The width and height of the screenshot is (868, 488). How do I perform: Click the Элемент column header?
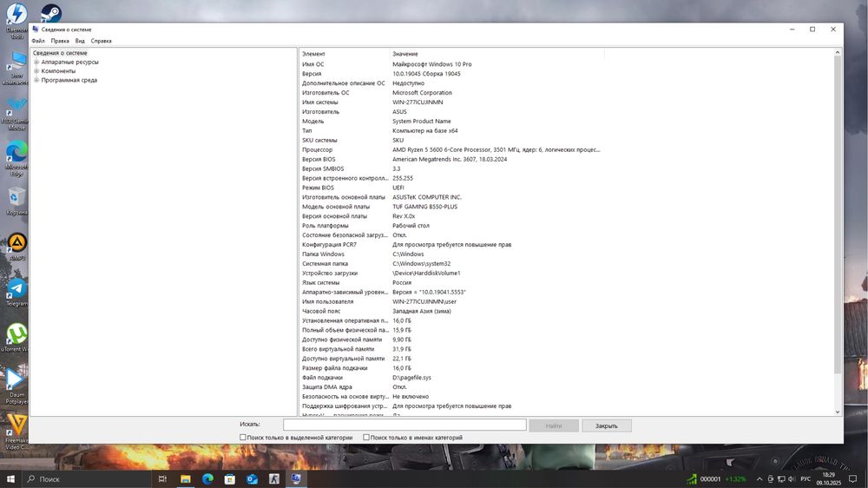(345, 54)
